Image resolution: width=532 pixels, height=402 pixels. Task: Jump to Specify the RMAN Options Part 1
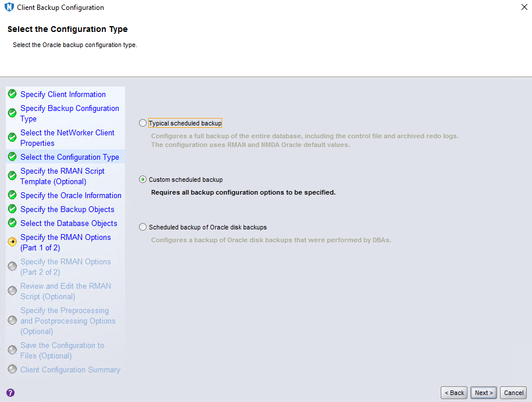point(65,242)
